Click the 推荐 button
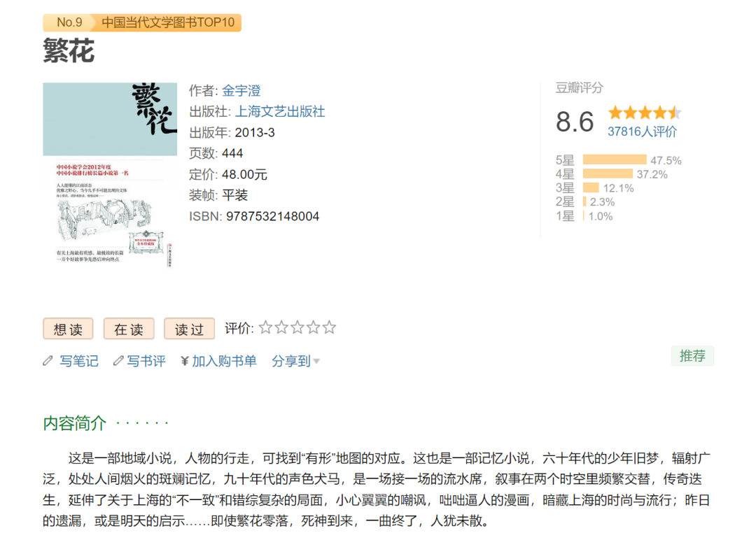Image resolution: width=756 pixels, height=533 pixels. (x=692, y=355)
